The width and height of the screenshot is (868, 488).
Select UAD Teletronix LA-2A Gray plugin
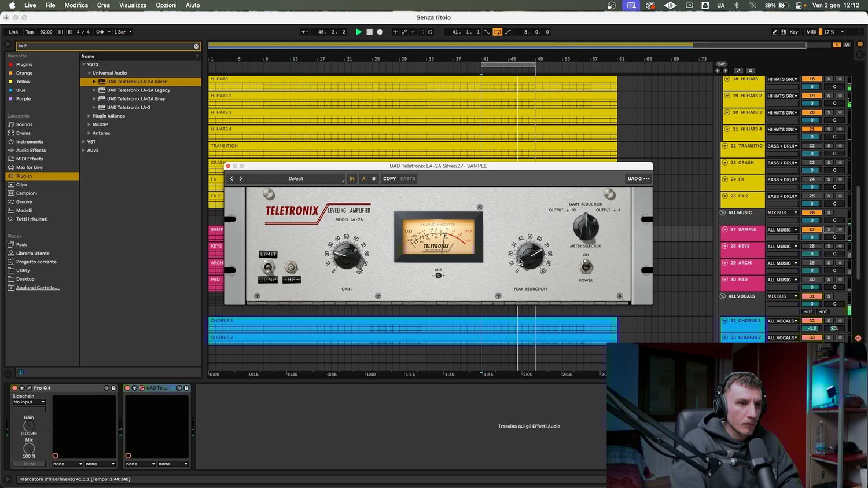coord(136,99)
